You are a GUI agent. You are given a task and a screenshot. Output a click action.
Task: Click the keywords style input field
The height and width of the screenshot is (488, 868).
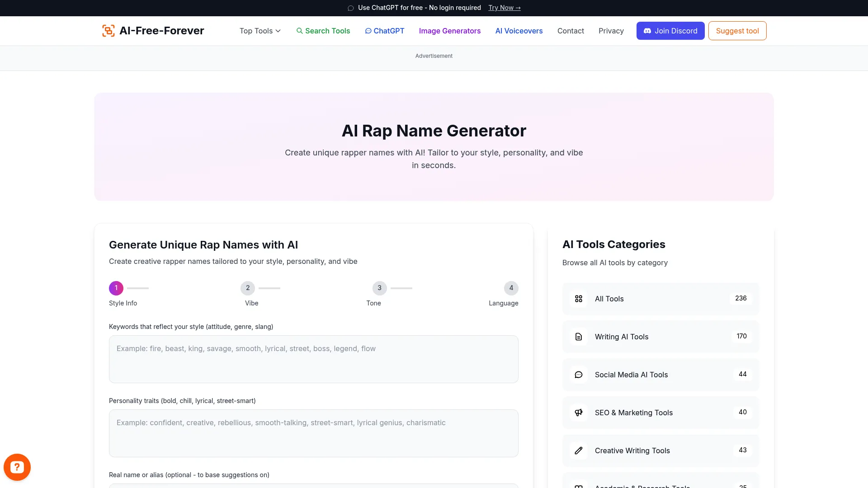click(314, 359)
